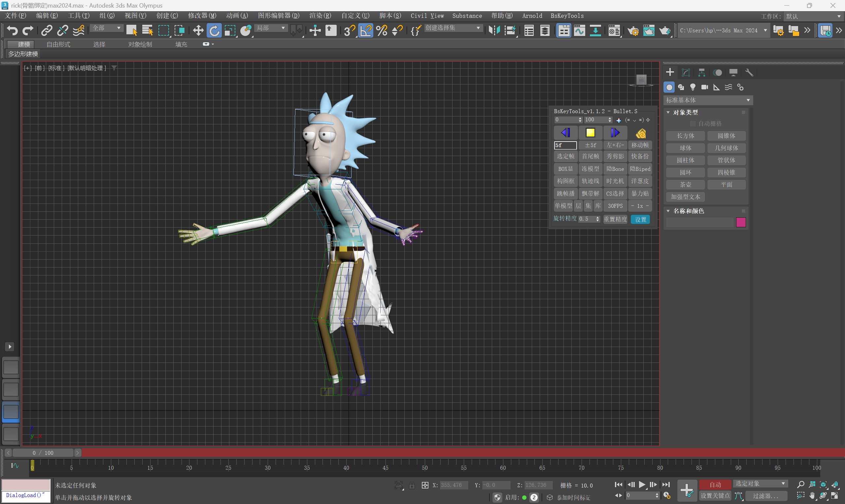Open the 文件(F) menu

[x=16, y=16]
